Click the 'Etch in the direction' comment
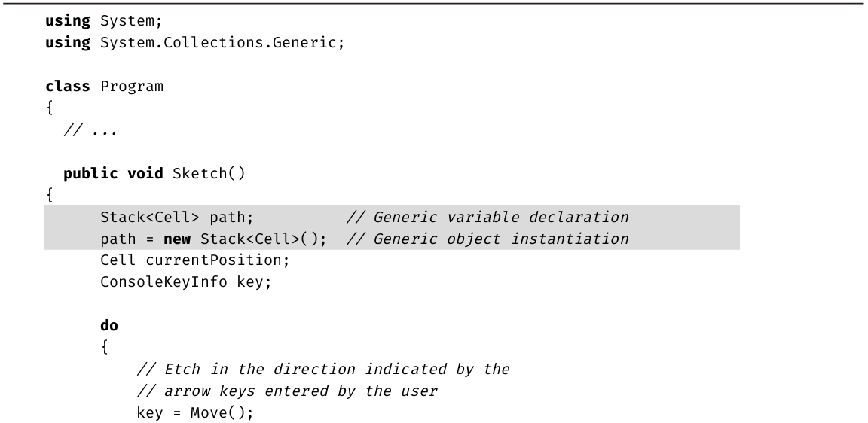The height and width of the screenshot is (423, 868). click(x=323, y=370)
